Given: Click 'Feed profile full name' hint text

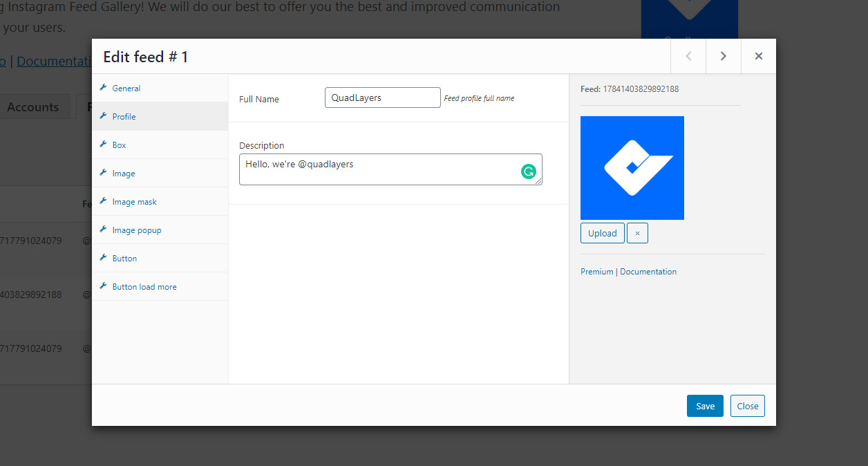Looking at the screenshot, I should [479, 98].
